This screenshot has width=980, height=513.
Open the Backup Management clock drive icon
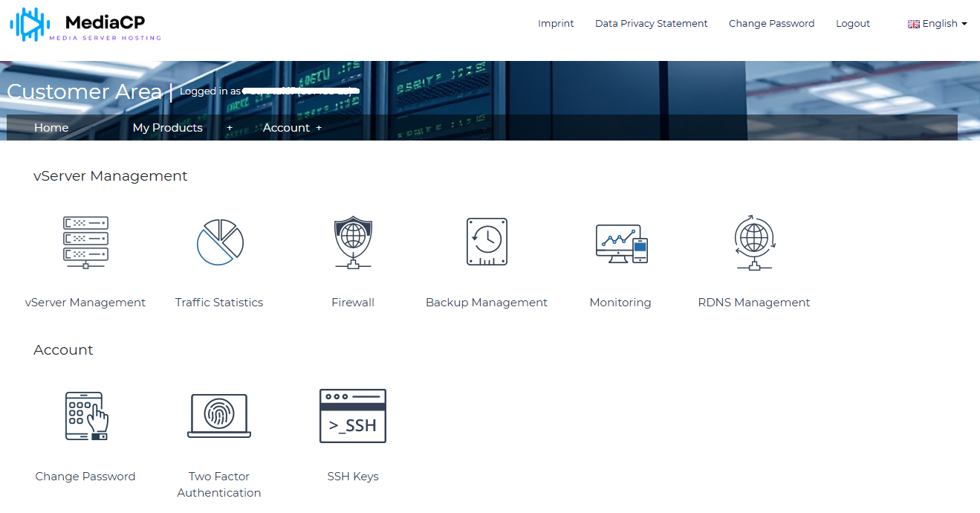(x=487, y=242)
